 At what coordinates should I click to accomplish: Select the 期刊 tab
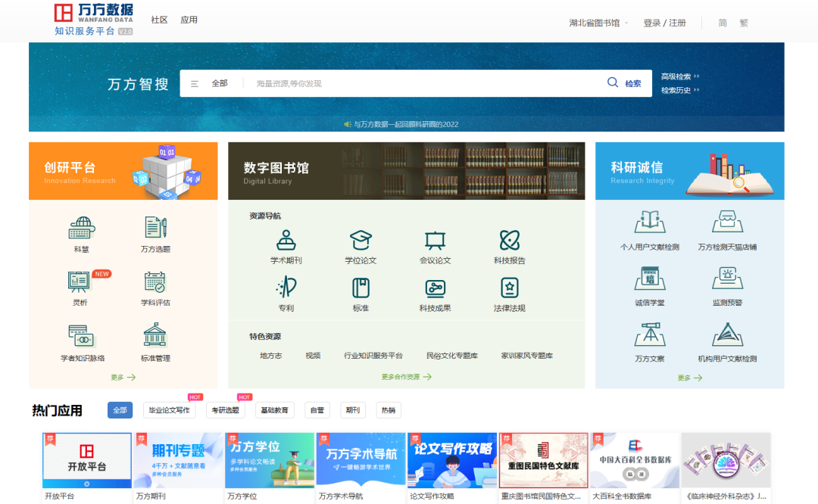353,410
